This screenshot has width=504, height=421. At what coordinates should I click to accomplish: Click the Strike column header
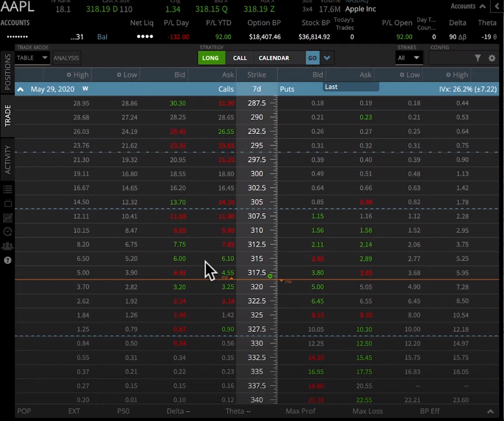tap(257, 75)
